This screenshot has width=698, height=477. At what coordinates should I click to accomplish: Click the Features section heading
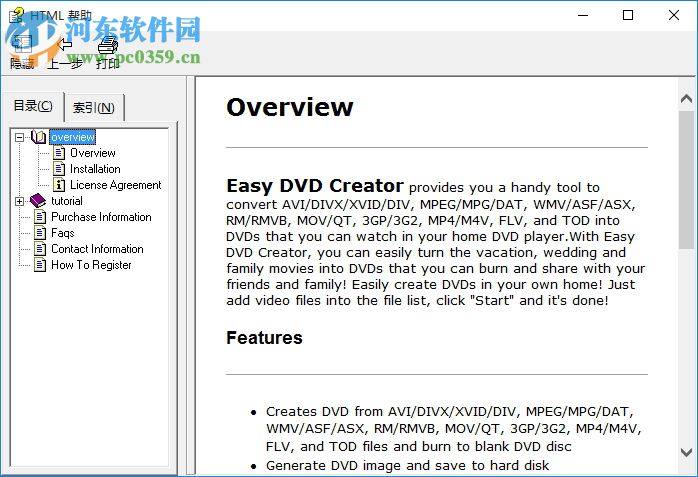click(x=264, y=338)
